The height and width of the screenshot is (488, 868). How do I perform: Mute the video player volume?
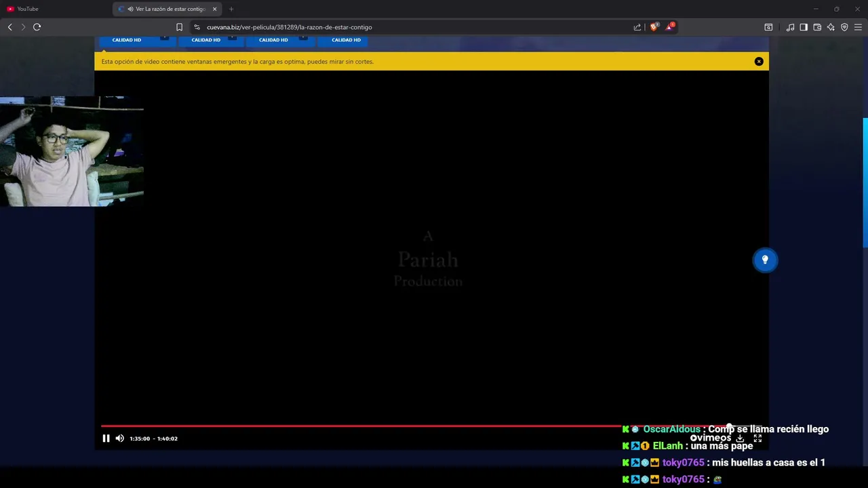(x=120, y=439)
